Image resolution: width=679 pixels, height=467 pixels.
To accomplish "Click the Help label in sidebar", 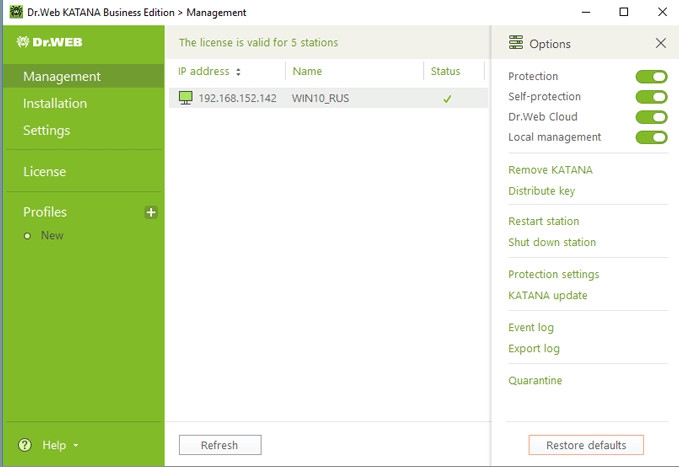I will pos(54,445).
